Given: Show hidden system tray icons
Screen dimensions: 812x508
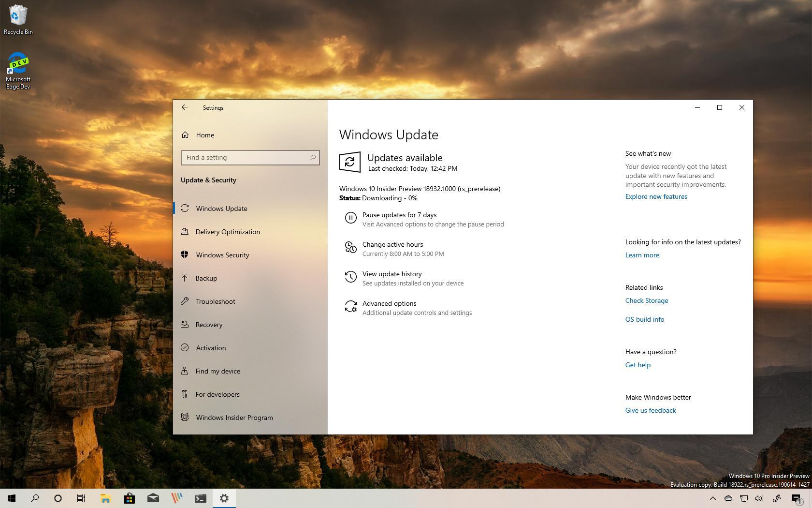Looking at the screenshot, I should coord(712,498).
